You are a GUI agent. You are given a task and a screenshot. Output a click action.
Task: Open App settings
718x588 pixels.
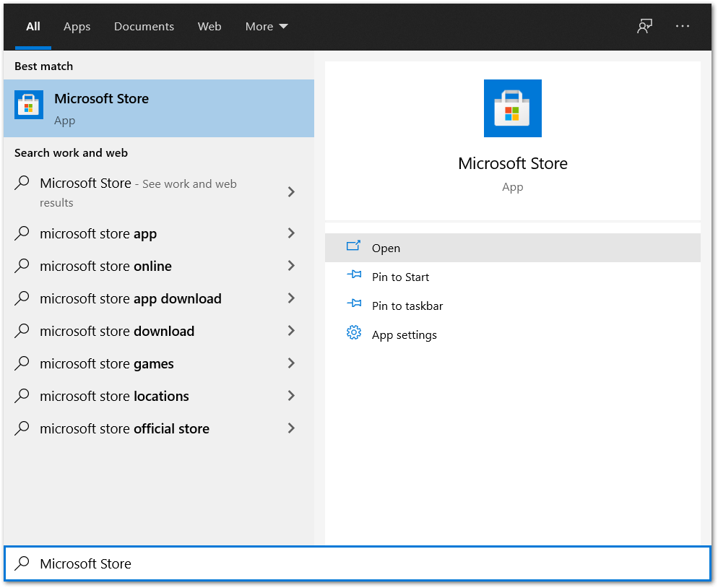[x=512, y=334]
